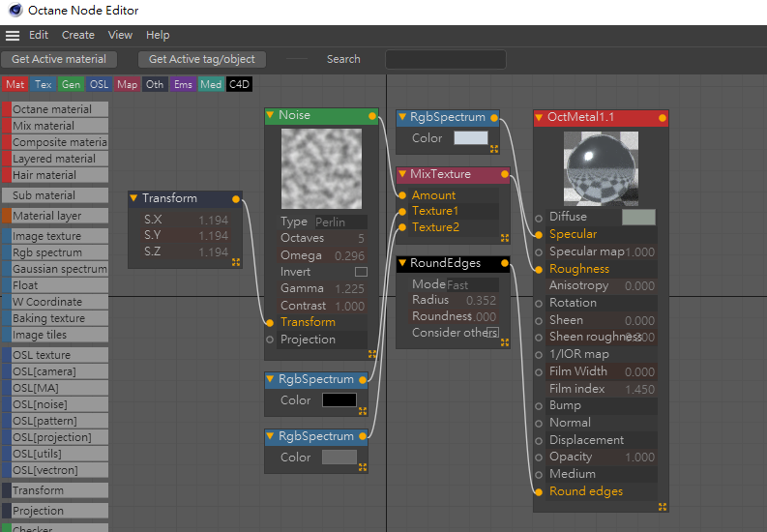Click the OctMetal1.1 material preview sphere
The image size is (767, 532).
click(x=601, y=168)
